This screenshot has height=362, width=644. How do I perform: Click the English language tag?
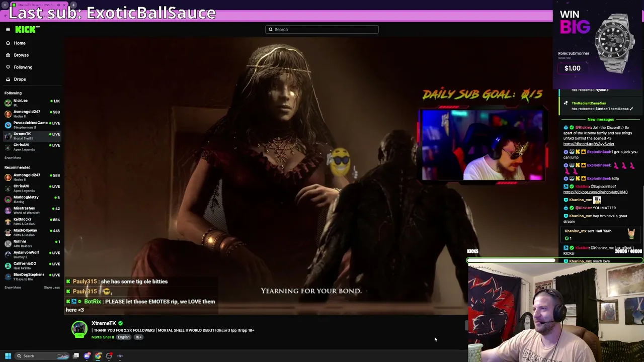pyautogui.click(x=124, y=337)
